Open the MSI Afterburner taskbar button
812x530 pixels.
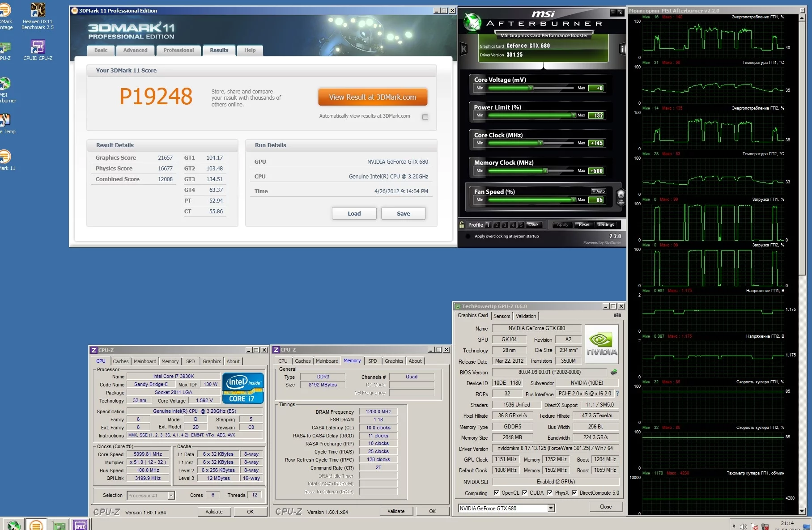point(13,525)
